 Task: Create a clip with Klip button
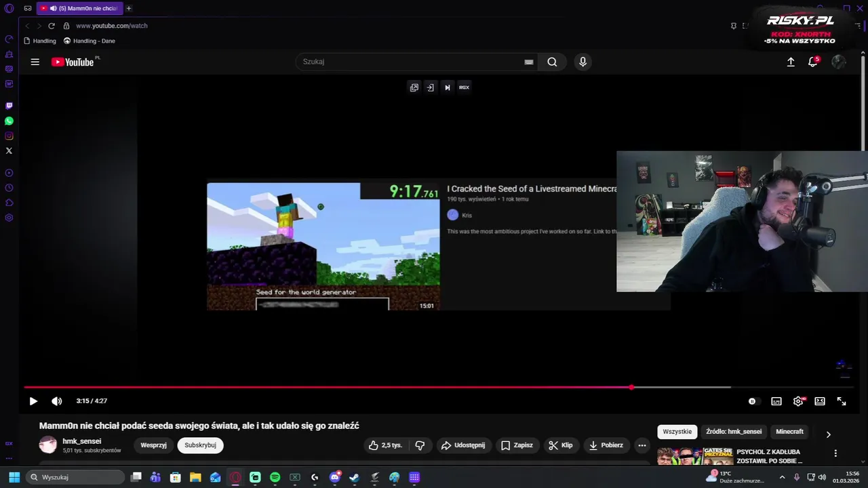[x=561, y=445]
